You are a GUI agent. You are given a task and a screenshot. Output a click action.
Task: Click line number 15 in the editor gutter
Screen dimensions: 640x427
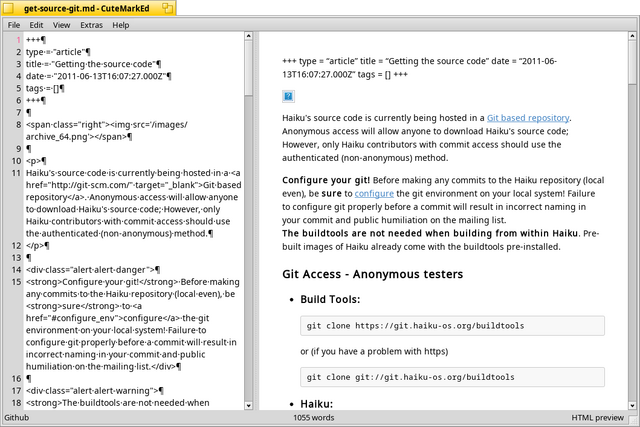pyautogui.click(x=16, y=282)
